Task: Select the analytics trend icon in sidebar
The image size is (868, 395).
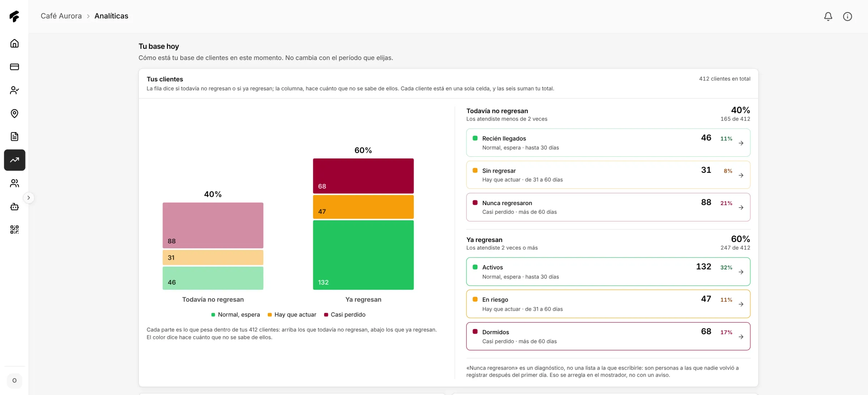Action: point(14,160)
